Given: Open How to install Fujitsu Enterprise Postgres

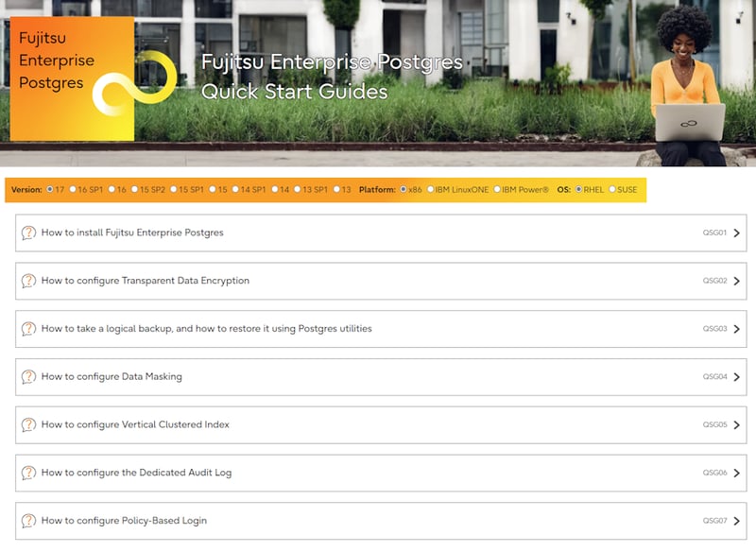Looking at the screenshot, I should [381, 233].
